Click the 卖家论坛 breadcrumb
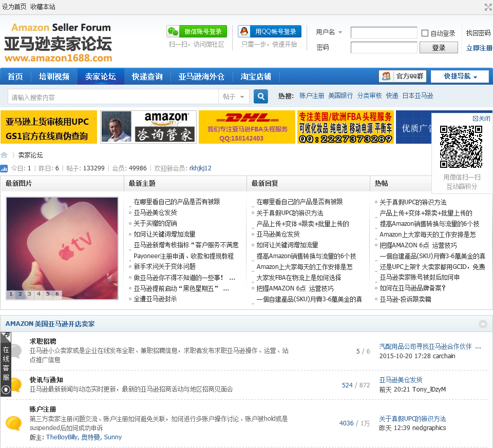The image size is (493, 448). [x=30, y=155]
